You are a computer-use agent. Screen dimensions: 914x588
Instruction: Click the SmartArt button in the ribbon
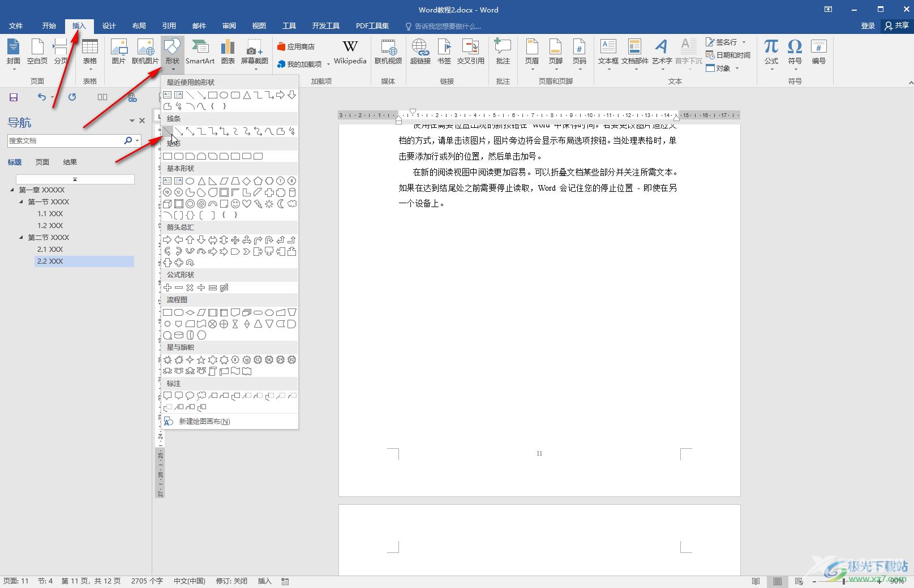click(x=200, y=51)
